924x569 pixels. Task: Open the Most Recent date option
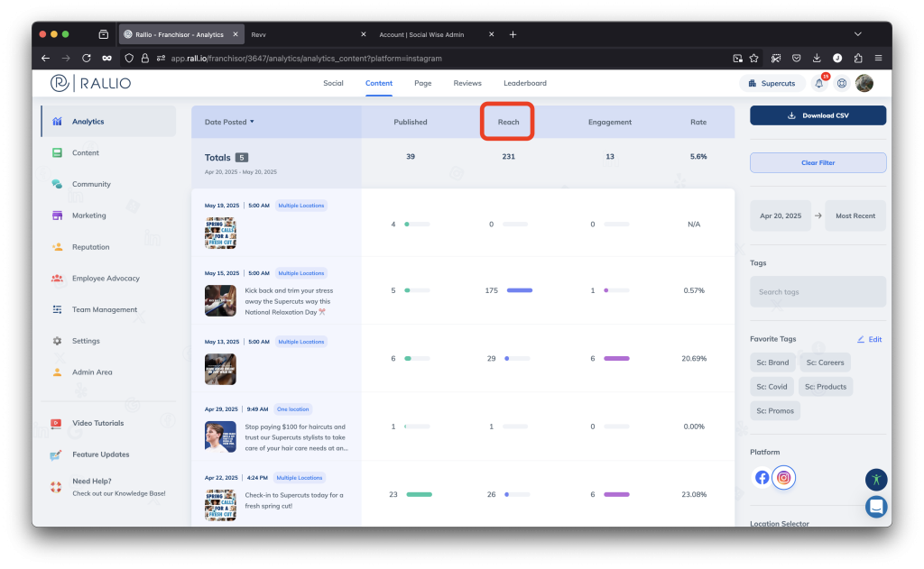click(855, 216)
